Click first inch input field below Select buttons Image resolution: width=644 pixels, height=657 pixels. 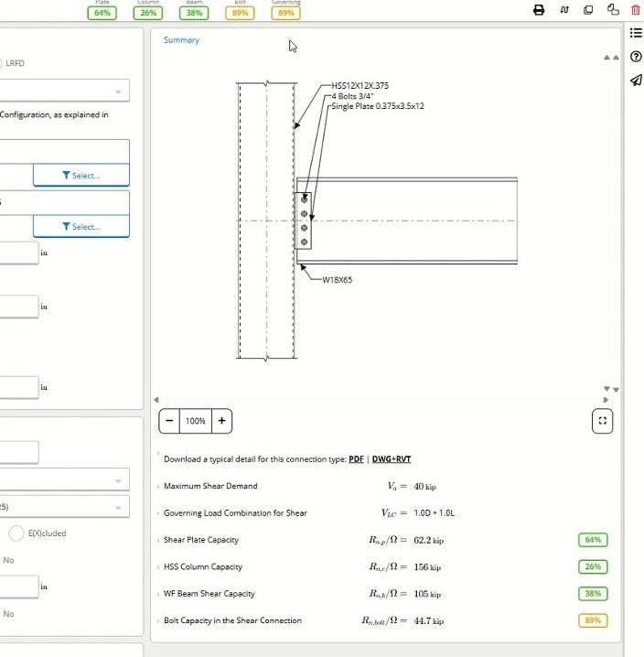pyautogui.click(x=19, y=253)
